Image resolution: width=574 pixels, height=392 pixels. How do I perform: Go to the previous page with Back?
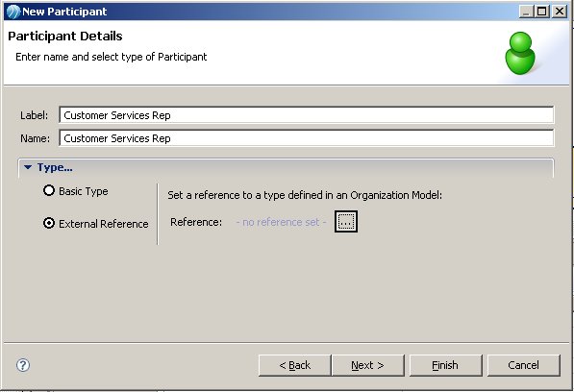tap(294, 365)
